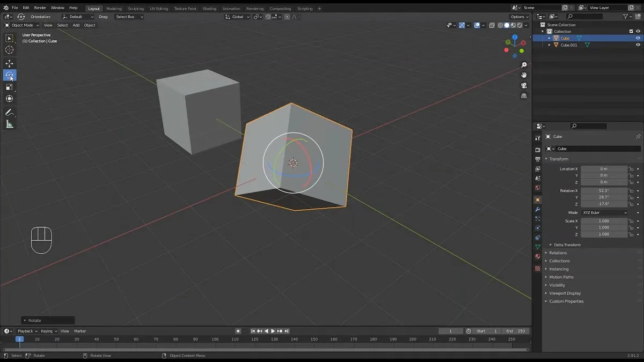Hide Collection via its eye icon
644x362 pixels.
coord(638,32)
